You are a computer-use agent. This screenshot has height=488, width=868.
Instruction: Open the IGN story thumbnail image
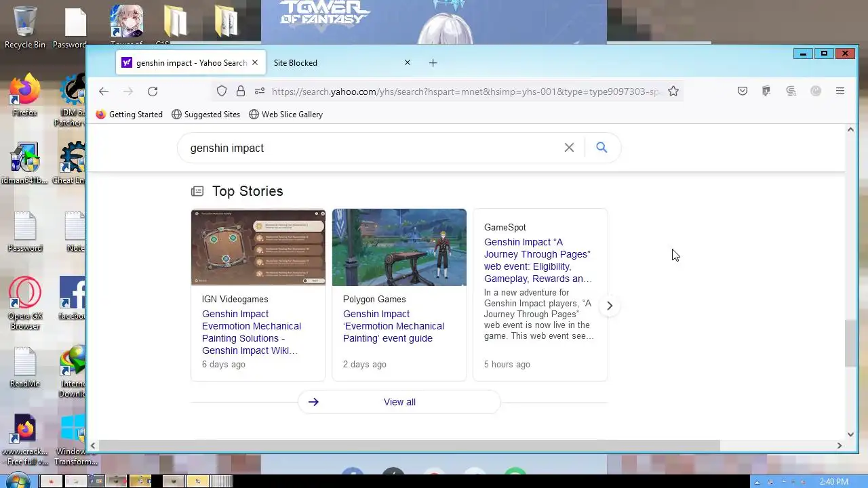(x=258, y=247)
